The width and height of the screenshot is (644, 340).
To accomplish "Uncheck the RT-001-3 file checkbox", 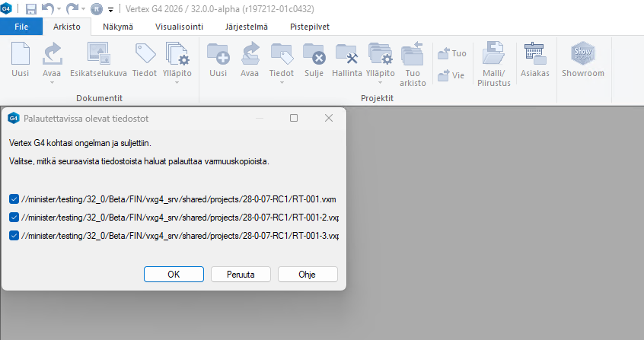I will [x=14, y=236].
